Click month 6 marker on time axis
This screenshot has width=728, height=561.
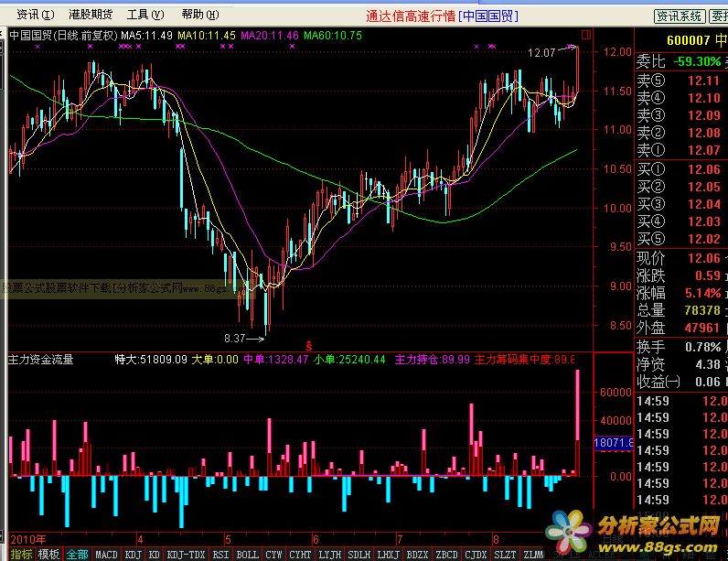point(316,540)
